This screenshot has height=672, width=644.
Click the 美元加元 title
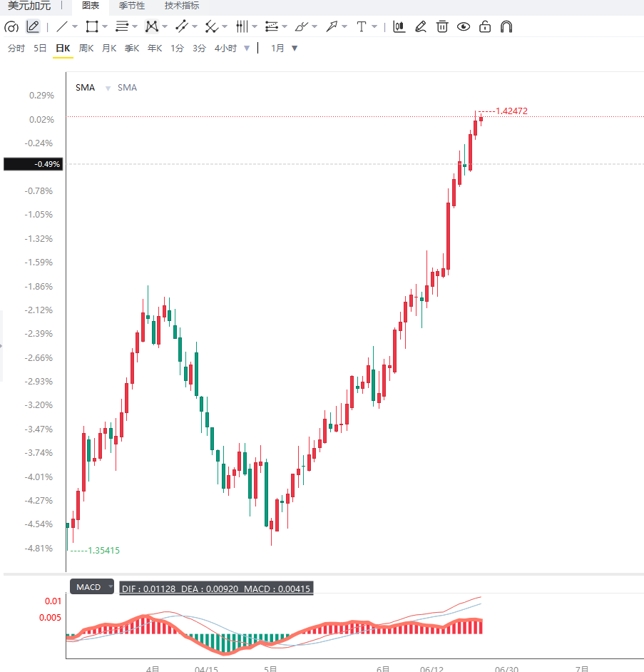pyautogui.click(x=29, y=6)
